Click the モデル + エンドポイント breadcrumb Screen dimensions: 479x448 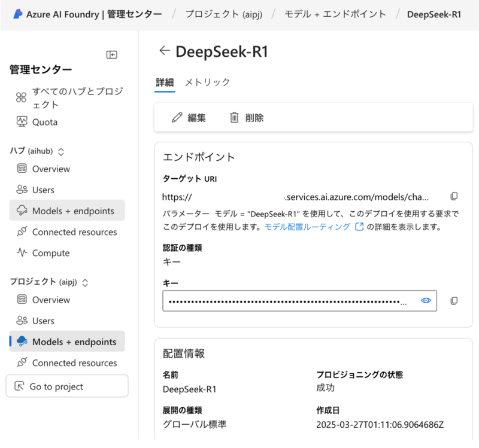point(335,14)
